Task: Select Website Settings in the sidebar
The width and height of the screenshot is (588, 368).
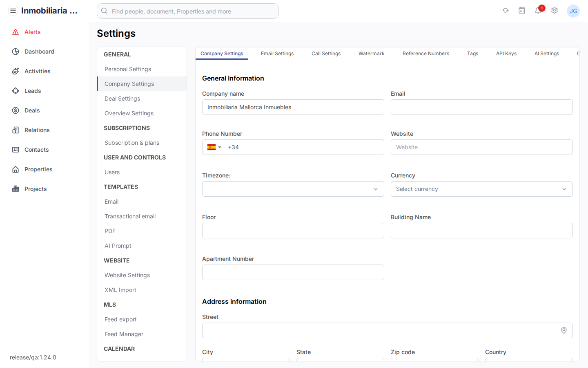Action: click(127, 275)
